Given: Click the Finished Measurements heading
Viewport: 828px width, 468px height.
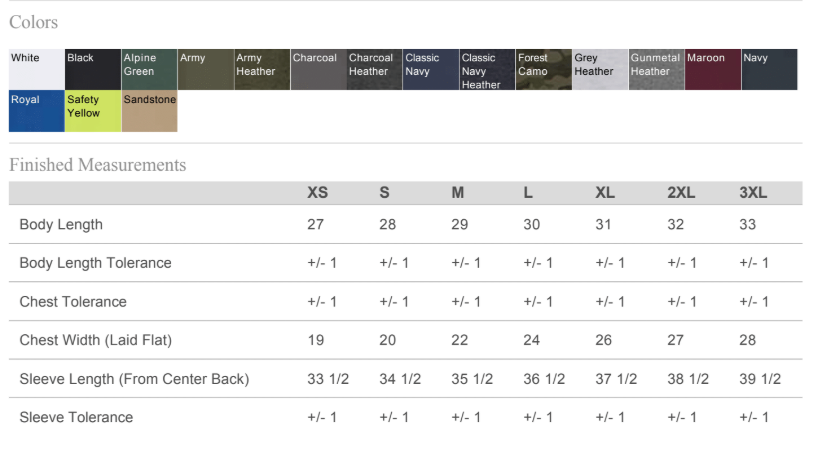Looking at the screenshot, I should [x=98, y=165].
